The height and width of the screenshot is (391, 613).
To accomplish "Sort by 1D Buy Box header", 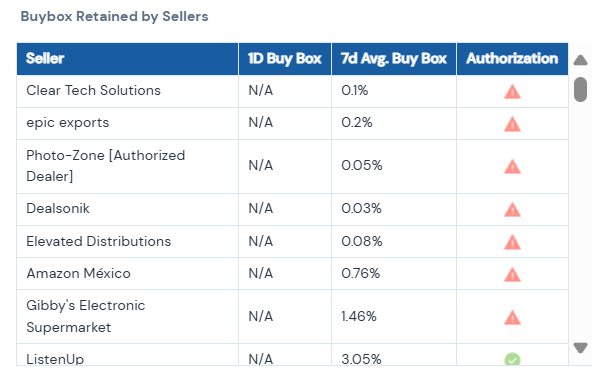I will coord(285,59).
